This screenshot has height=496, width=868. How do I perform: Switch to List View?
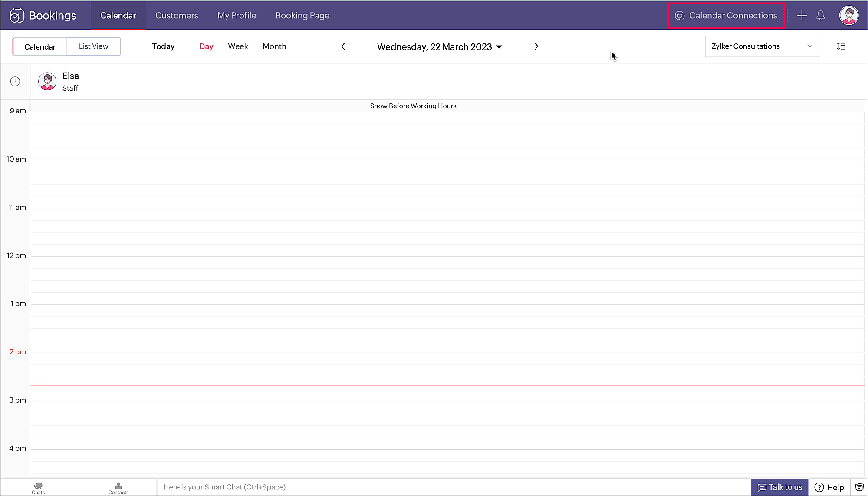click(x=93, y=46)
